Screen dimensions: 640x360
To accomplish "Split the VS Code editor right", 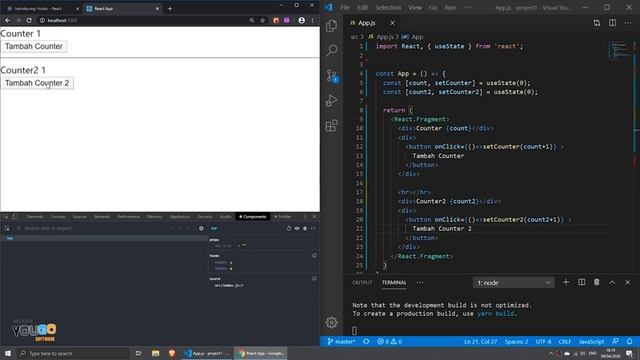I will pyautogui.click(x=612, y=23).
